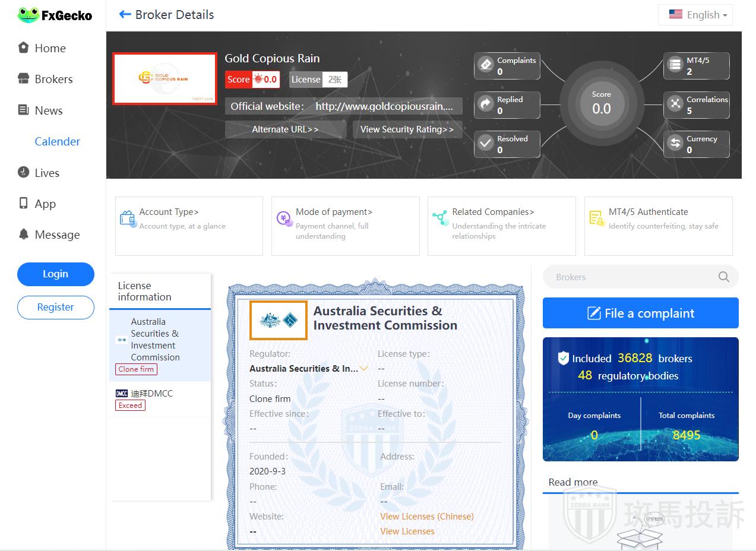Expand Alternate URL list

click(x=285, y=129)
